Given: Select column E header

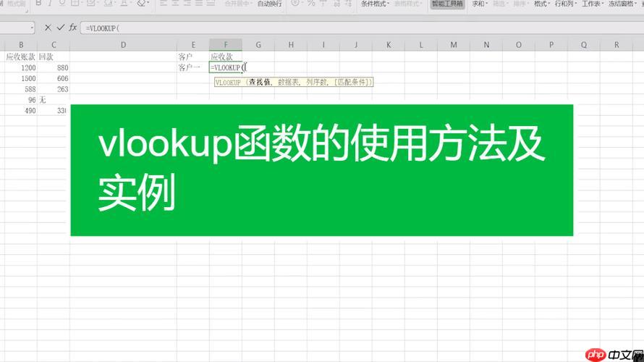Looking at the screenshot, I should (193, 45).
